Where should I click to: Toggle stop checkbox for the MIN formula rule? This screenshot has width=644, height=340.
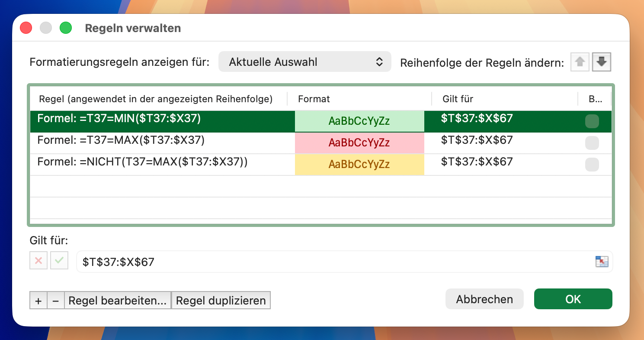coord(592,121)
